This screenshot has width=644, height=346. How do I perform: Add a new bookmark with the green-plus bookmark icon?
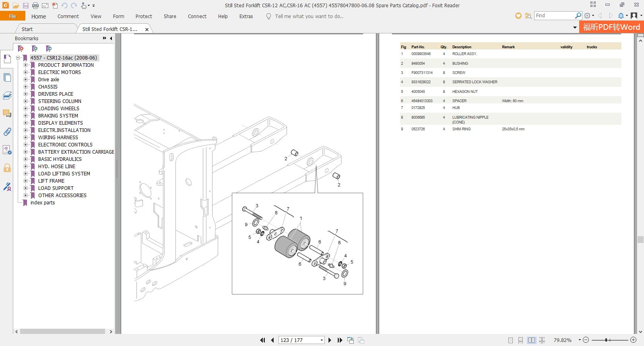coord(35,49)
